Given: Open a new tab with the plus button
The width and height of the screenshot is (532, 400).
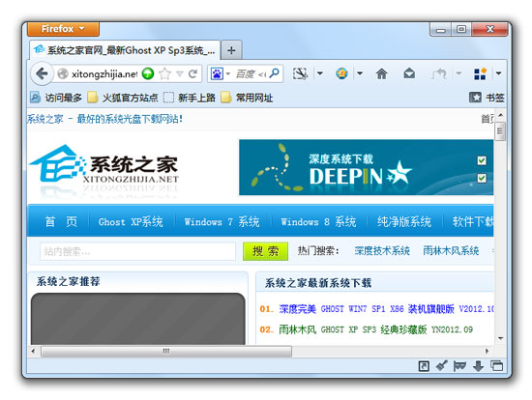Looking at the screenshot, I should click(231, 50).
